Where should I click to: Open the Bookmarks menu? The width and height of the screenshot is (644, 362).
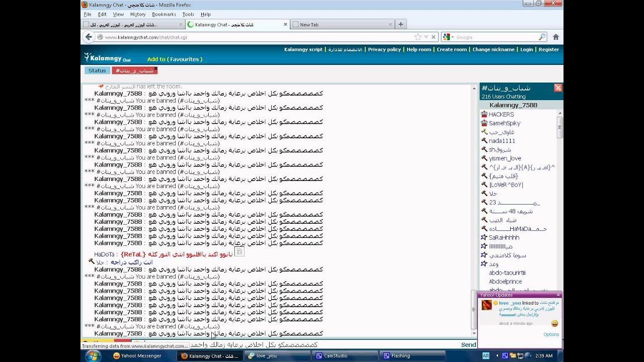tap(164, 14)
